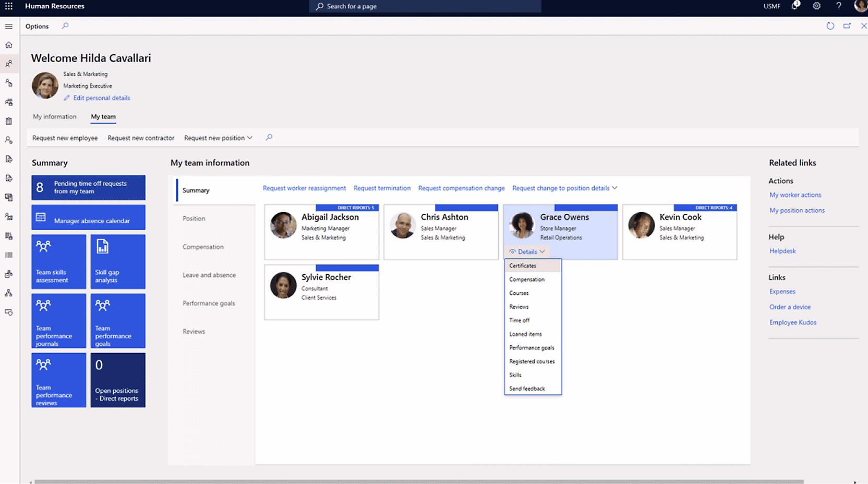The image size is (868, 484).
Task: Select Abigail Jackson's team card
Action: tap(321, 232)
